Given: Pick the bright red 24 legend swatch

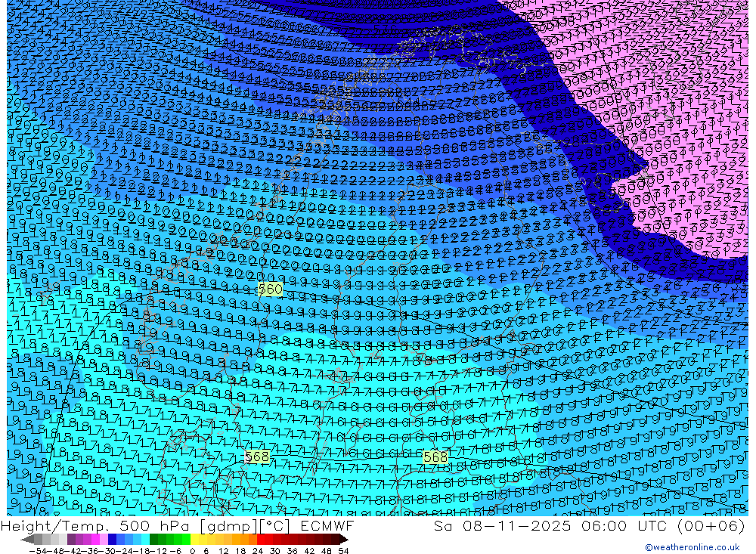Looking at the screenshot, I should point(261,540).
